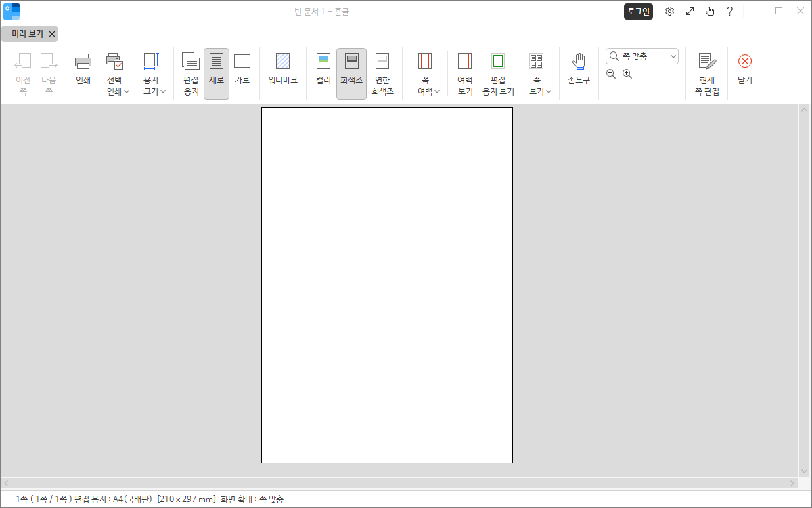Click the horizontal scrollbar left arrow
The image size is (812, 508).
point(7,484)
